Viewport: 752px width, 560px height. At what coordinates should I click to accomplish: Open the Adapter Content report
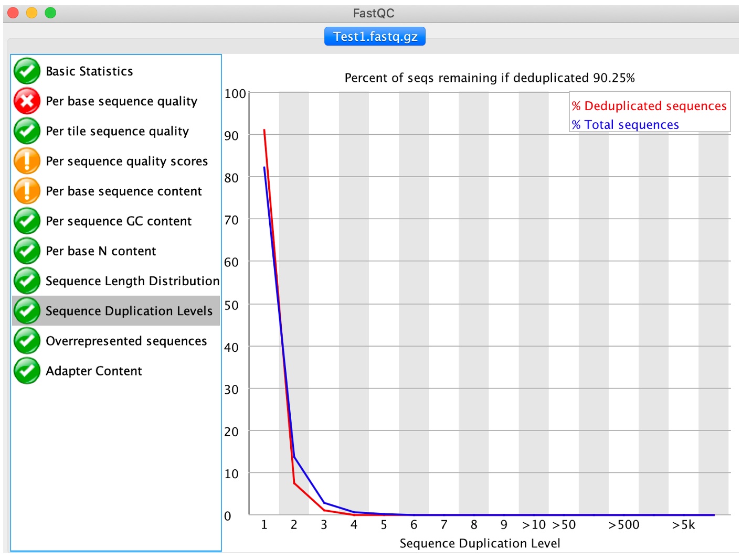(x=93, y=371)
